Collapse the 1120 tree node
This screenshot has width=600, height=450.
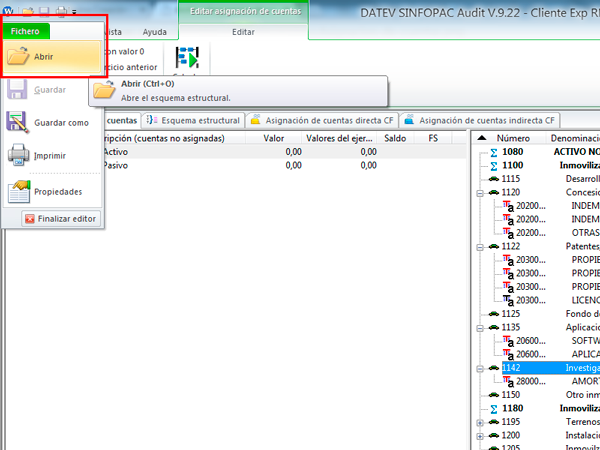click(x=479, y=193)
